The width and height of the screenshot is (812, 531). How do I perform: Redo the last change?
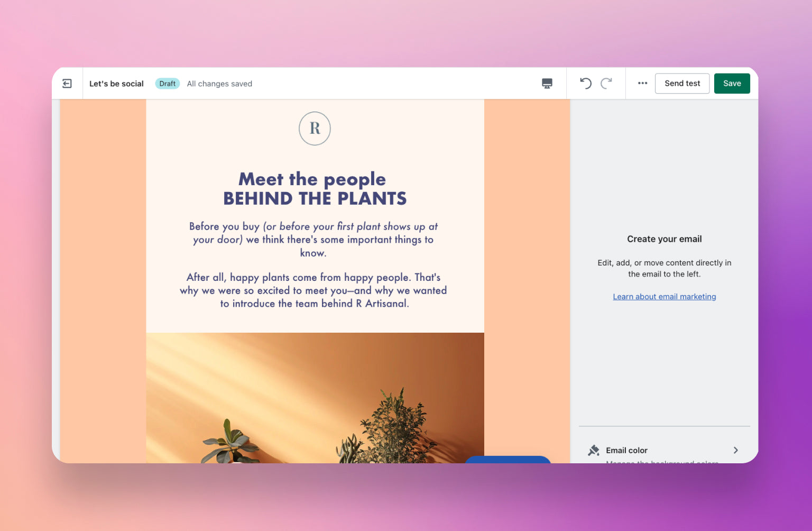606,83
